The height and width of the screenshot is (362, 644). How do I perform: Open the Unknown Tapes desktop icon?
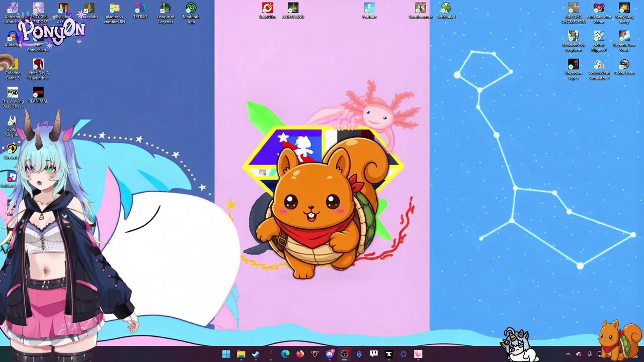pos(574,69)
